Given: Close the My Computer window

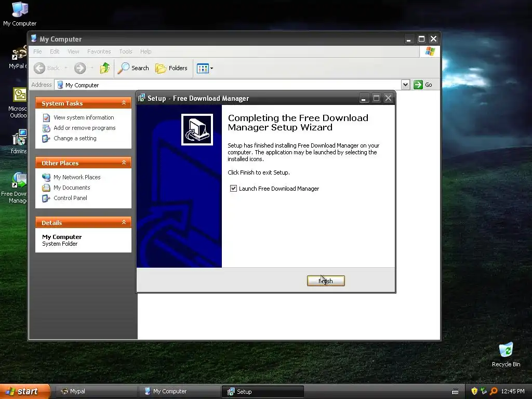Looking at the screenshot, I should coord(433,39).
